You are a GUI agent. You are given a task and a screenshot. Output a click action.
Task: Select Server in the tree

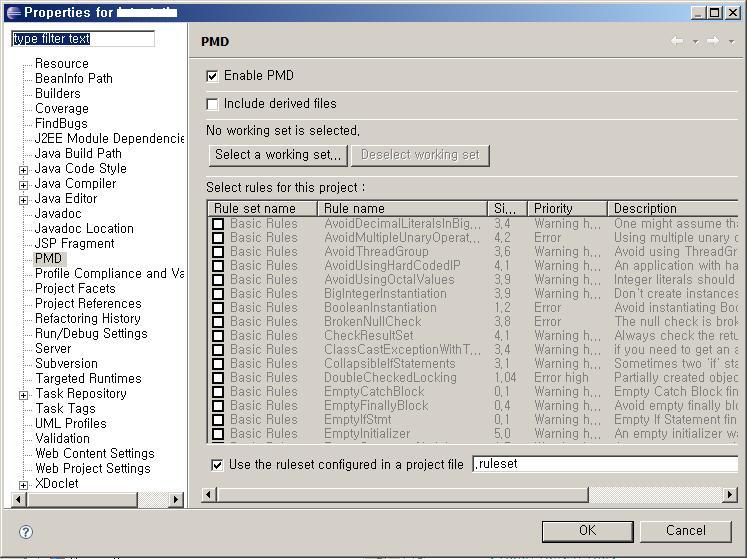[x=53, y=349]
